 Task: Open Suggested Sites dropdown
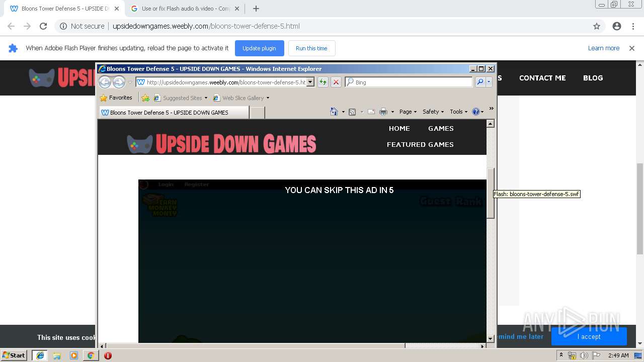(x=206, y=98)
